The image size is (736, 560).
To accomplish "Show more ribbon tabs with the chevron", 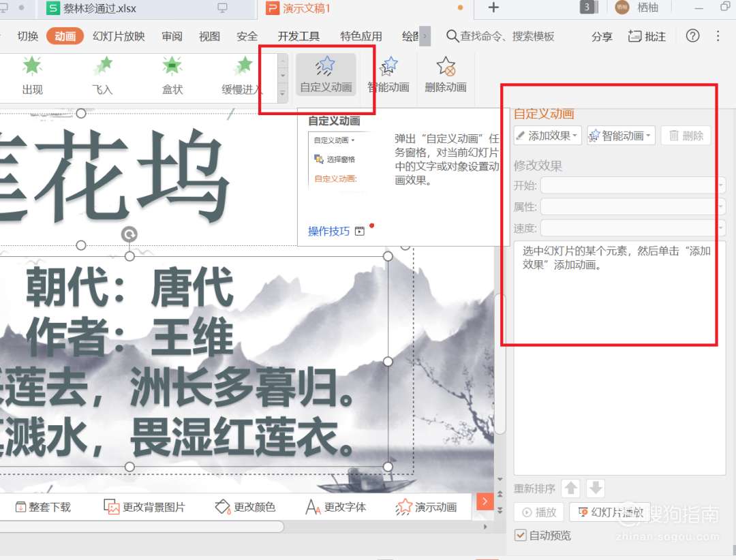I will click(425, 36).
